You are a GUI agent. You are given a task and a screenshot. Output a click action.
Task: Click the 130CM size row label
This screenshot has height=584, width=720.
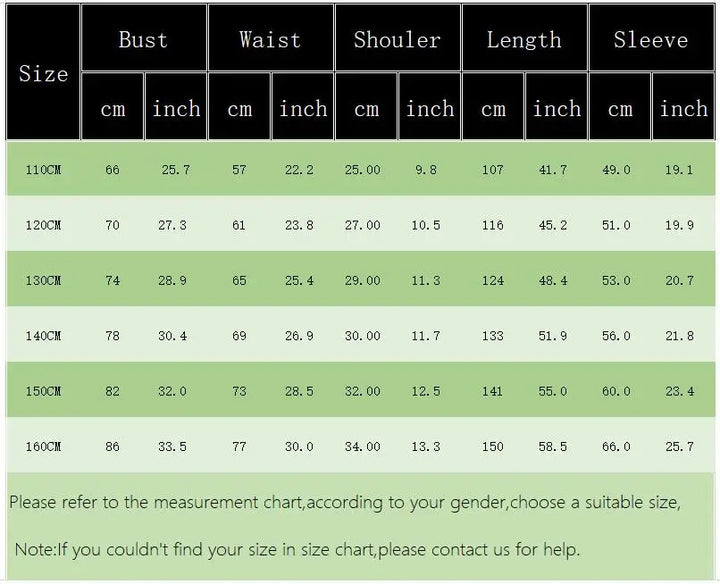(43, 281)
